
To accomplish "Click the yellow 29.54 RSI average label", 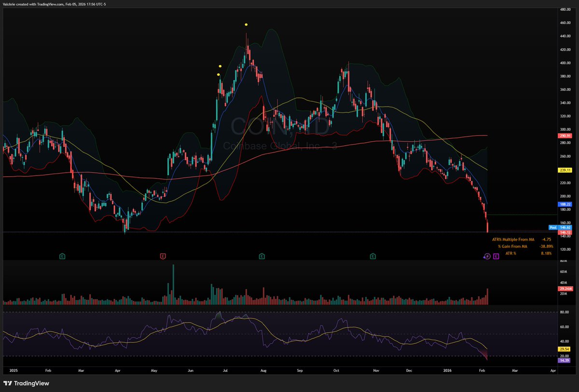I will click(x=564, y=349).
